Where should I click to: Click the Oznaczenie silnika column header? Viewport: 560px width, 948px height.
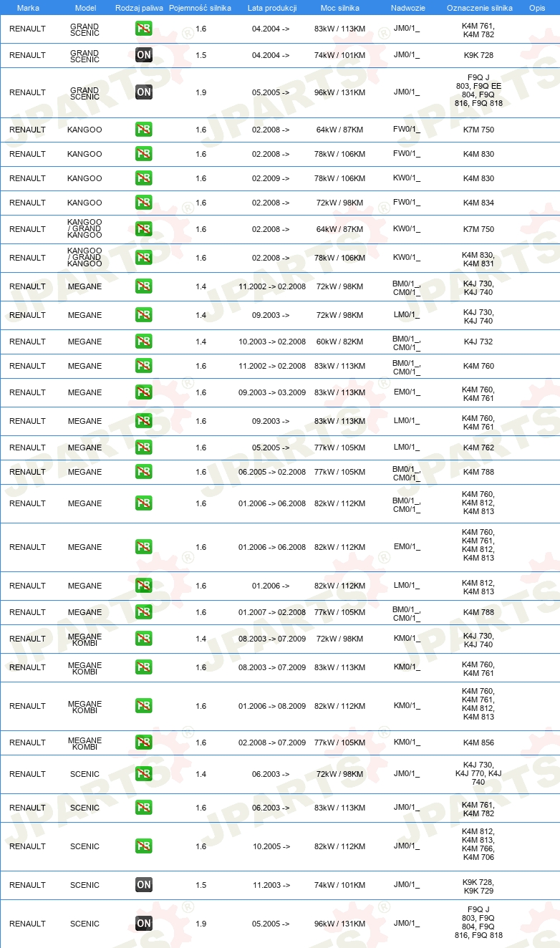point(479,7)
